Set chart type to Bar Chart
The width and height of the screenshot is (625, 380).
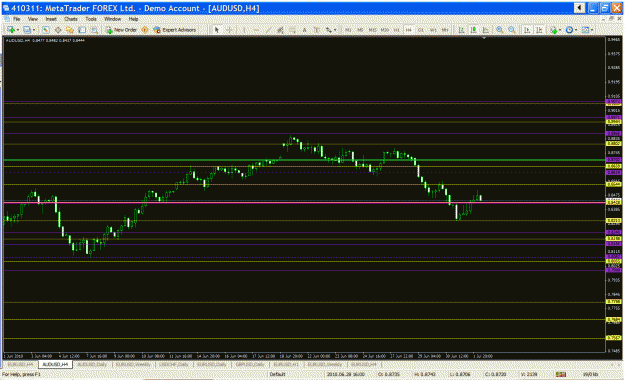(461, 30)
